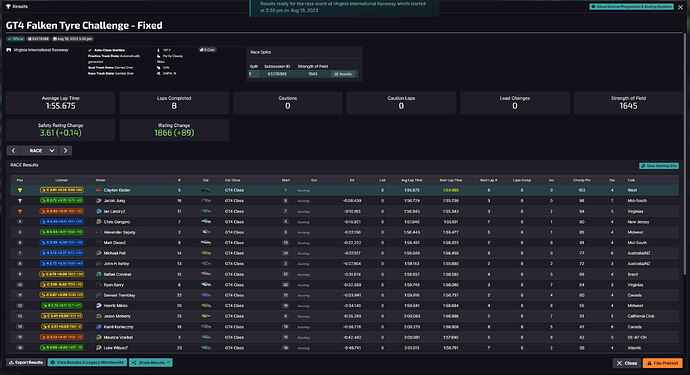
Task: Click the silver second-place trophy icon
Action: pos(20,201)
